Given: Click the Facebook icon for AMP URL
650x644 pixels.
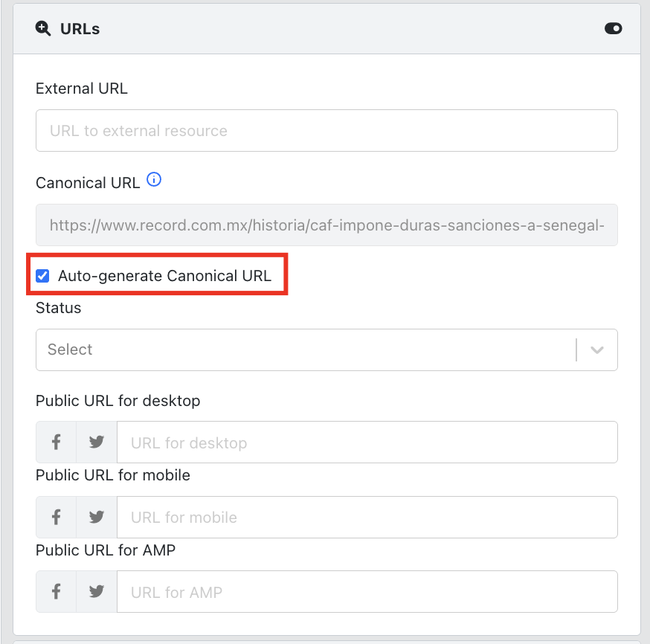Looking at the screenshot, I should [x=56, y=591].
